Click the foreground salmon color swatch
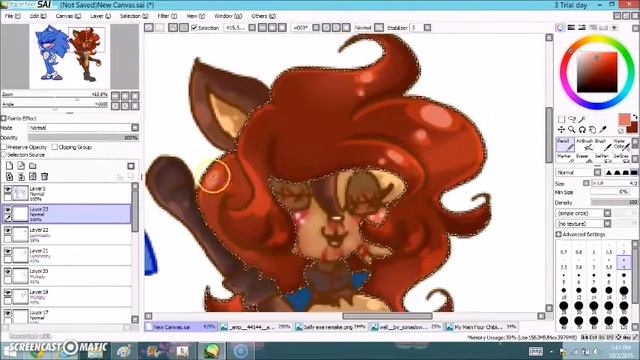This screenshot has width=640, height=360. [624, 119]
